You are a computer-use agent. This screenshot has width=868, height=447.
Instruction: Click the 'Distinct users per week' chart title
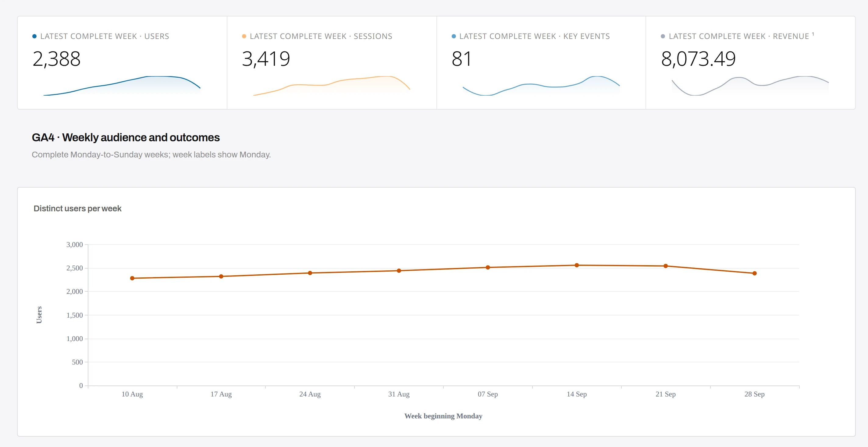tap(77, 208)
